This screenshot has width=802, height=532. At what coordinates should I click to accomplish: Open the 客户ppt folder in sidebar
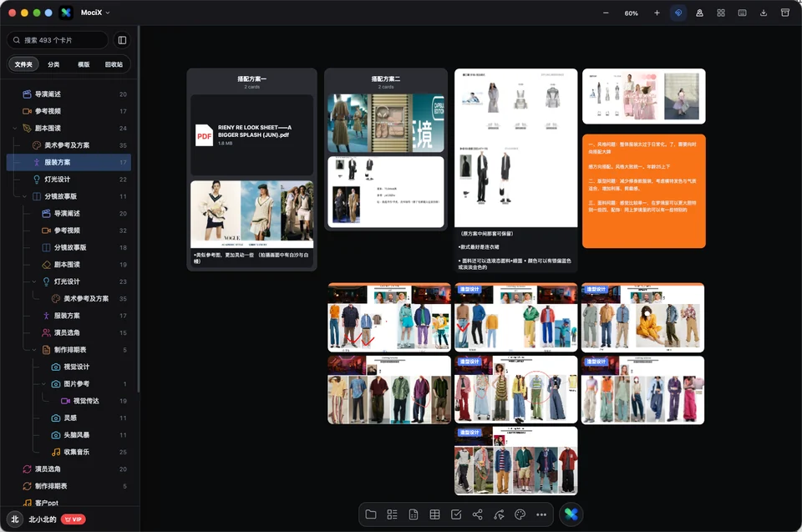pyautogui.click(x=69, y=503)
